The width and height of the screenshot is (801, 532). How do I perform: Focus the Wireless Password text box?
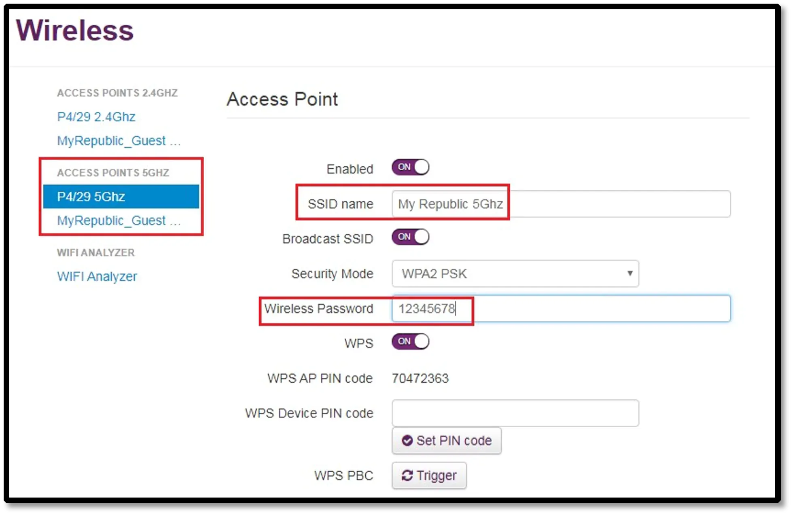point(561,309)
